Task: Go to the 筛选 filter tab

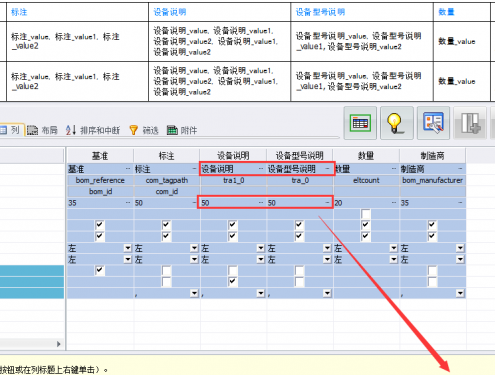Action: [144, 130]
